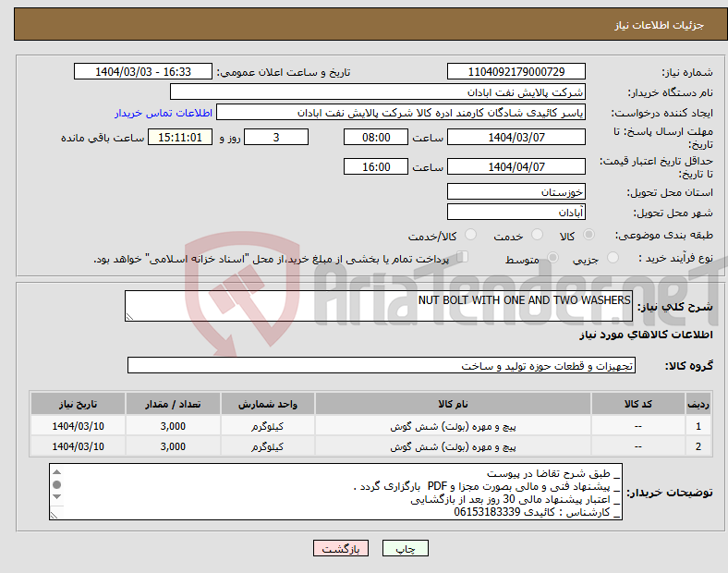Select the کالا/خدمت radio button
The image size is (728, 573).
pos(470,235)
